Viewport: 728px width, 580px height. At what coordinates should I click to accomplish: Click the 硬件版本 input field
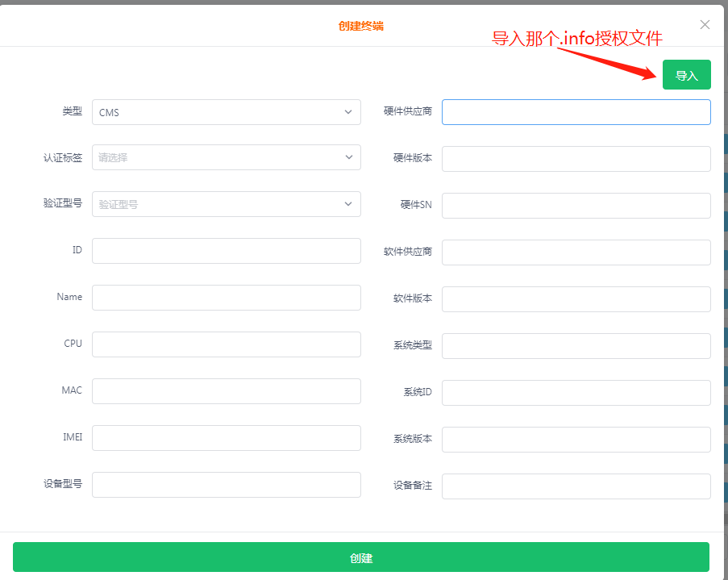click(576, 159)
